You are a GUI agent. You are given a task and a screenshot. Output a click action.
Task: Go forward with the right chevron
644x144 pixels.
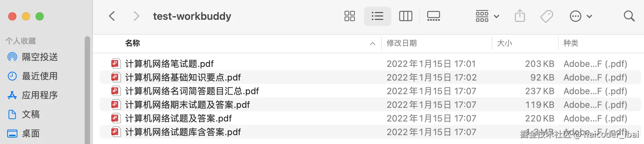[x=136, y=16]
